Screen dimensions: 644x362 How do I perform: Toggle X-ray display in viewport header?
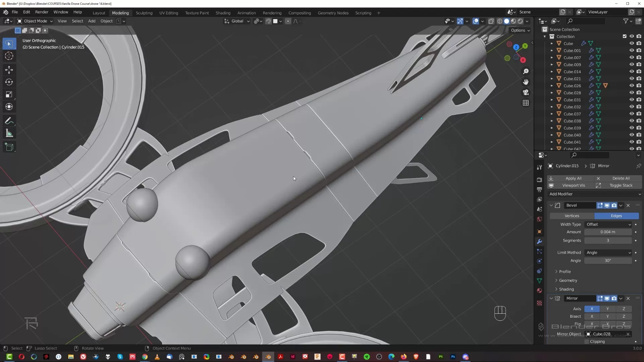[491, 21]
